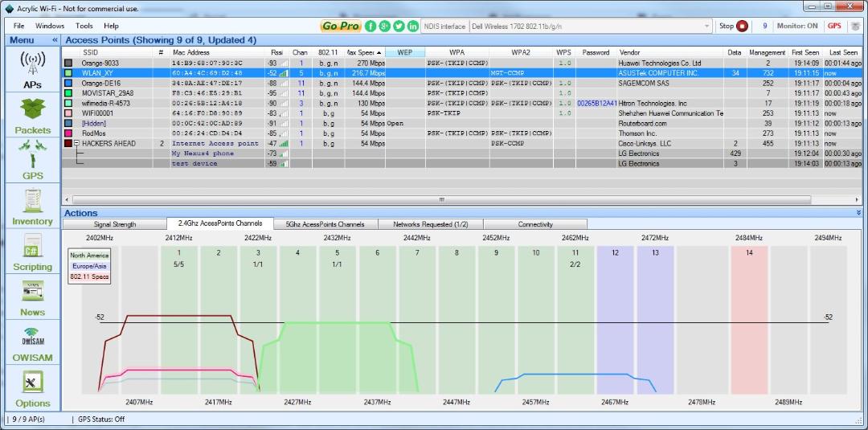
Task: Open the Options tools icon
Action: click(x=33, y=383)
